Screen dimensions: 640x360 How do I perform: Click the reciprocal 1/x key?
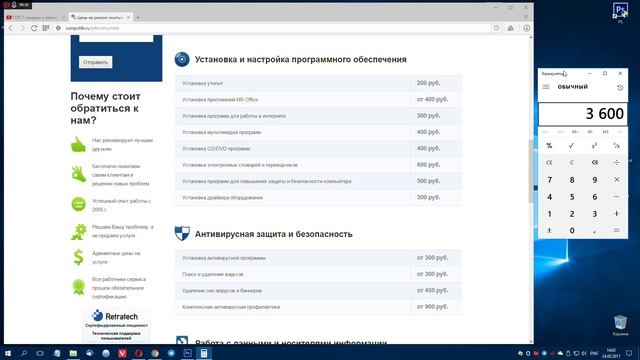pos(616,146)
